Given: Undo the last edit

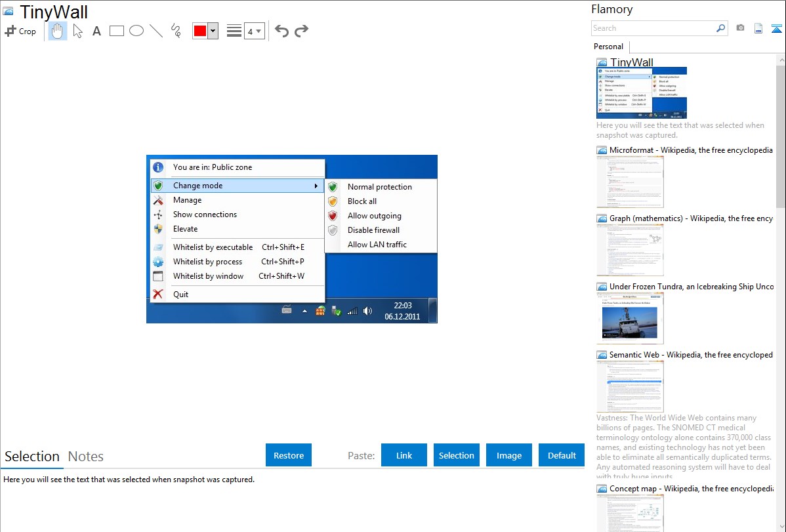Looking at the screenshot, I should point(281,31).
